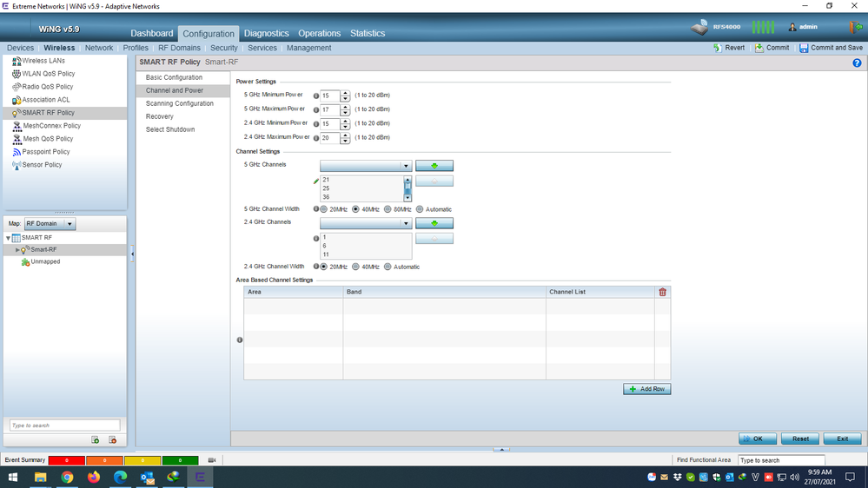868x488 pixels.
Task: Open Sensor Policy icon
Action: click(x=17, y=165)
